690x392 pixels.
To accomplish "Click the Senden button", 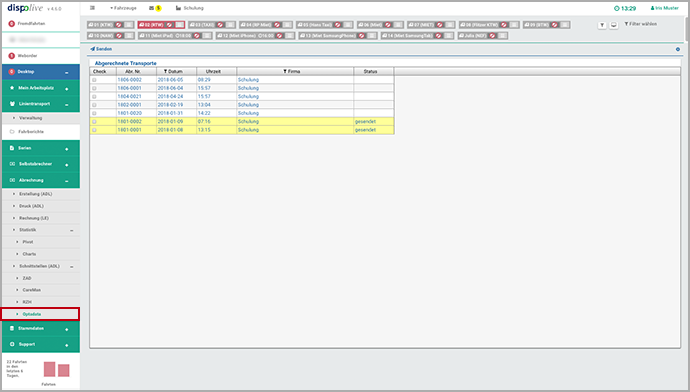I will click(101, 49).
